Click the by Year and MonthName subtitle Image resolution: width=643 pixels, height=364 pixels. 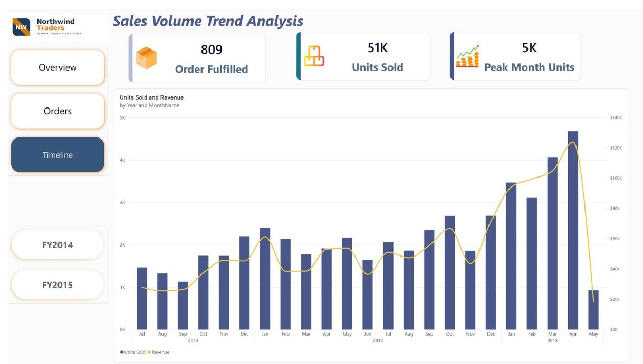pos(149,105)
